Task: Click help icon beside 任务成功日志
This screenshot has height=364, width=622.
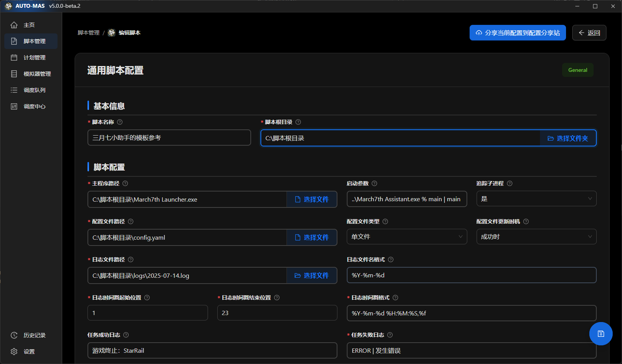Action: [126, 335]
